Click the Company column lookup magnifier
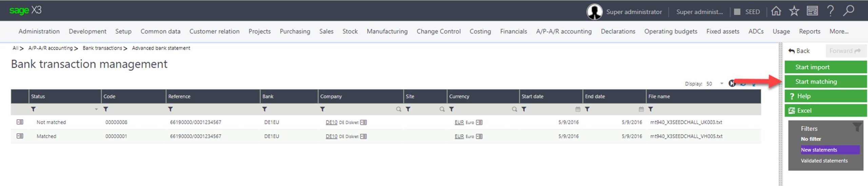 [398, 109]
